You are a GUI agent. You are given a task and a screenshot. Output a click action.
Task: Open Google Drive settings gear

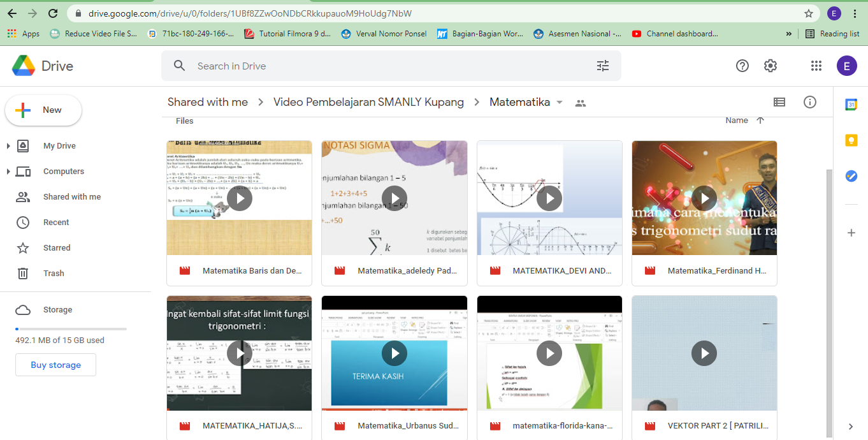pyautogui.click(x=770, y=66)
